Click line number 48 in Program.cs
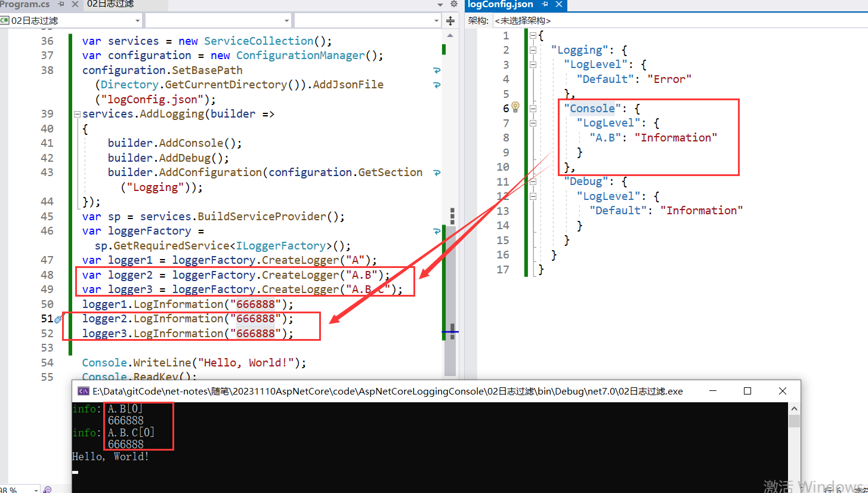 [x=47, y=275]
